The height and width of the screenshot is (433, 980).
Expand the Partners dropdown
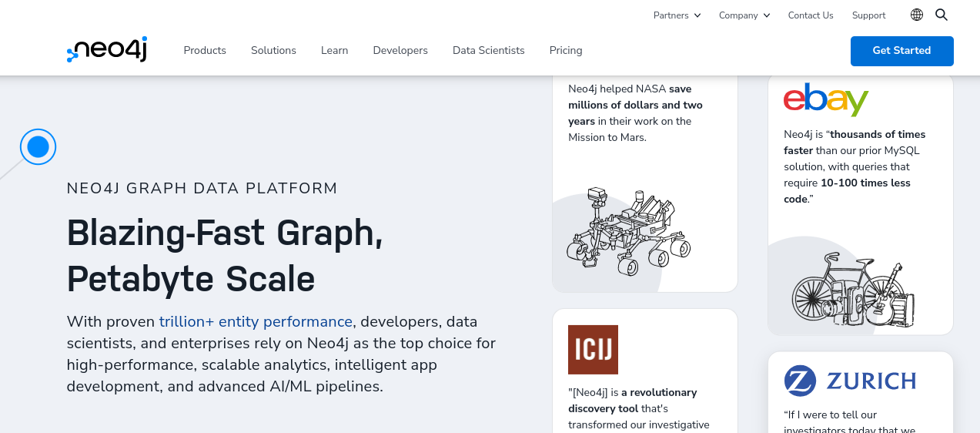point(677,15)
